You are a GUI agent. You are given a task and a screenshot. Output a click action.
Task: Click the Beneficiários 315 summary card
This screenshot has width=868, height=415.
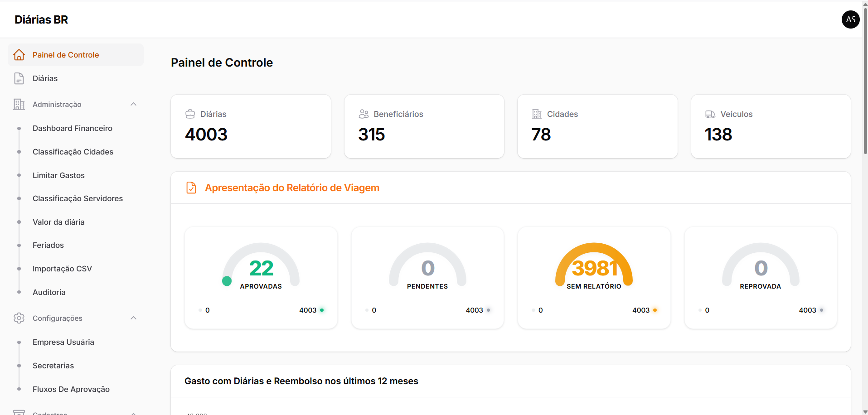[424, 126]
